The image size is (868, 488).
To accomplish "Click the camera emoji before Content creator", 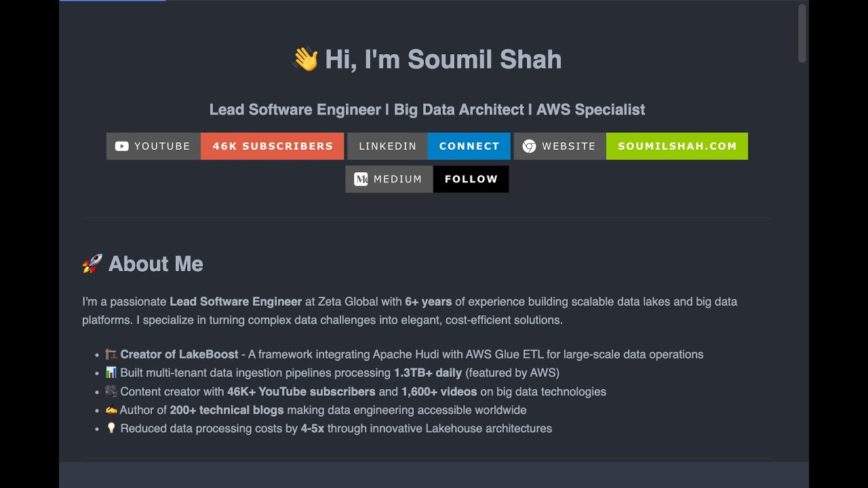I will pyautogui.click(x=111, y=391).
